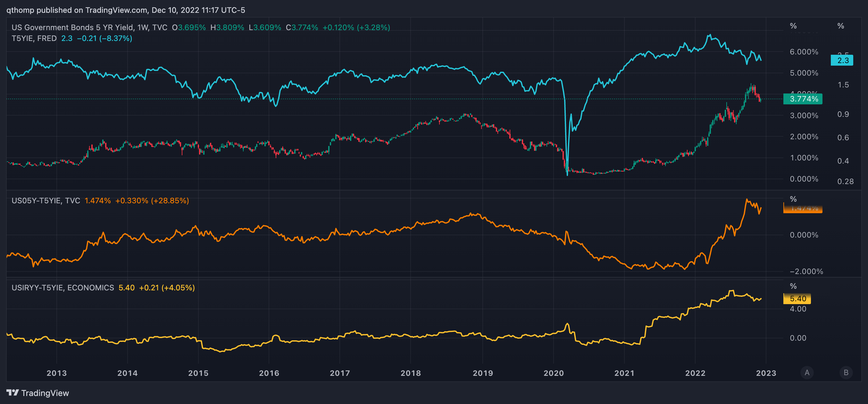Click the orange 1.474% price label
The image size is (868, 404).
click(803, 209)
